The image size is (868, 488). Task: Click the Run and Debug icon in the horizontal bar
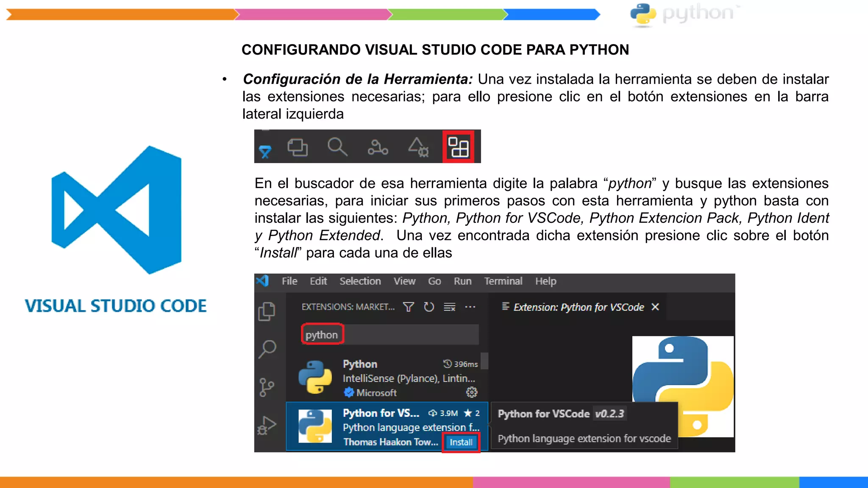click(x=418, y=147)
